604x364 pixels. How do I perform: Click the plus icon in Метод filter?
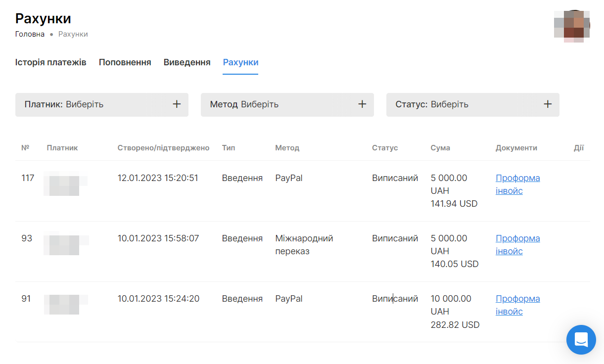[x=362, y=104]
